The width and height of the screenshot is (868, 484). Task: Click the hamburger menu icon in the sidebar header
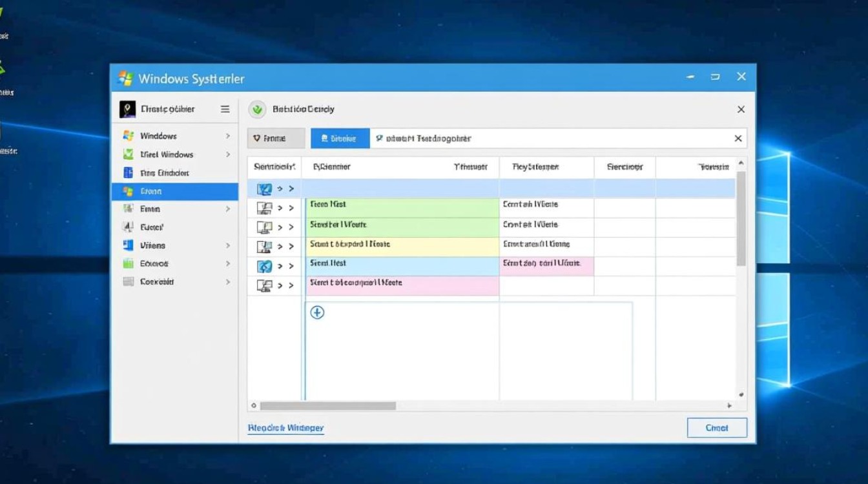225,110
